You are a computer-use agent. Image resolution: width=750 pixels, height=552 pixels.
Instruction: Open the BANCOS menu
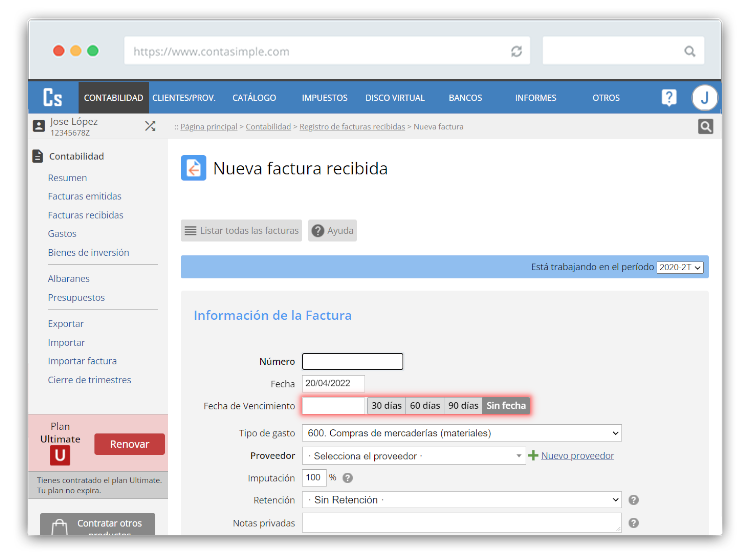click(465, 98)
